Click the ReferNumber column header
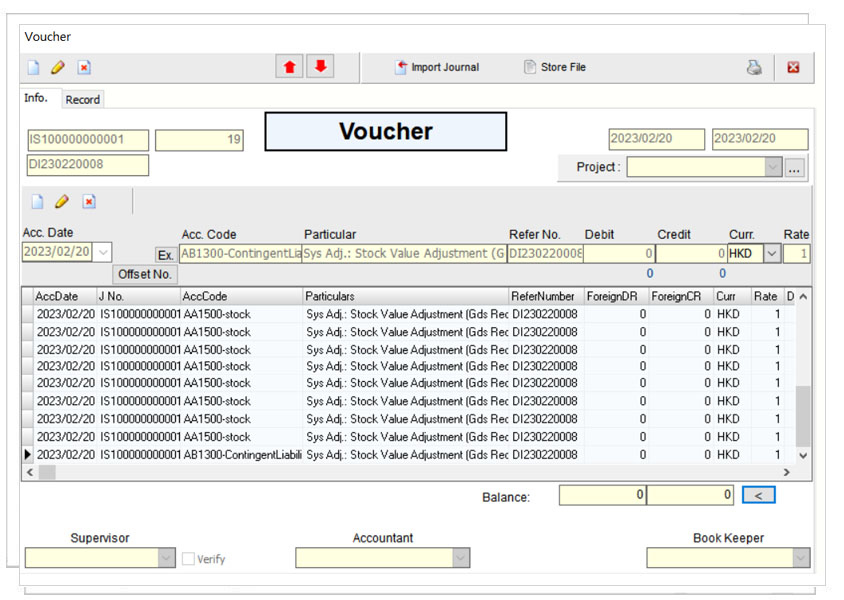Image resolution: width=844 pixels, height=600 pixels. (547, 297)
